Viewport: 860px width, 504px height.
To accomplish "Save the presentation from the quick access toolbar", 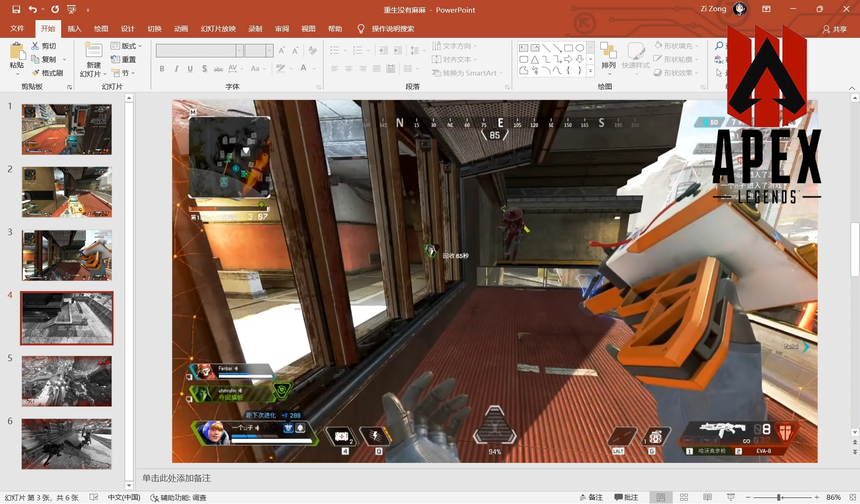I will click(x=16, y=9).
